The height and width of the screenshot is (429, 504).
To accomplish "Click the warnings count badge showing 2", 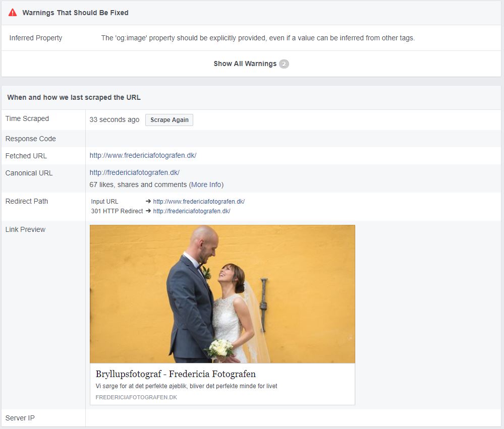I will pyautogui.click(x=284, y=64).
